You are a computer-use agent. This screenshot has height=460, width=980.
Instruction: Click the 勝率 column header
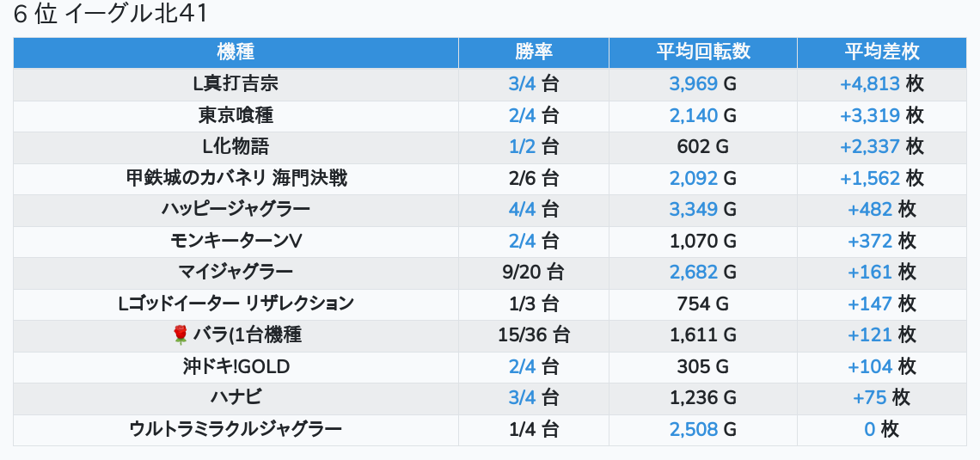(533, 52)
